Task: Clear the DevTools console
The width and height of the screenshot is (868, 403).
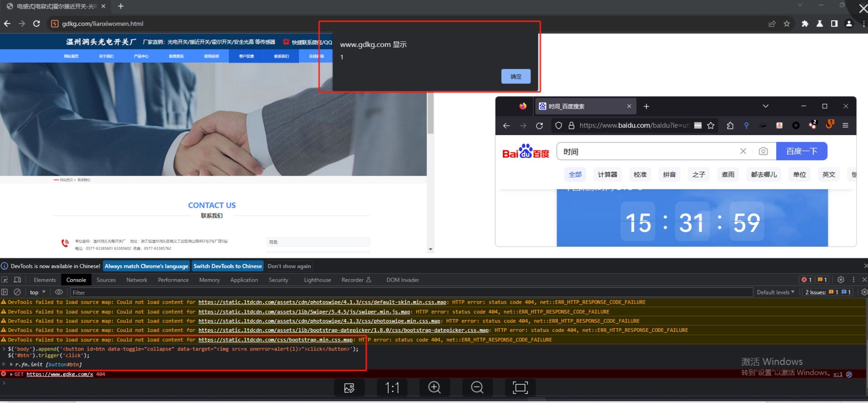Action: (17, 292)
